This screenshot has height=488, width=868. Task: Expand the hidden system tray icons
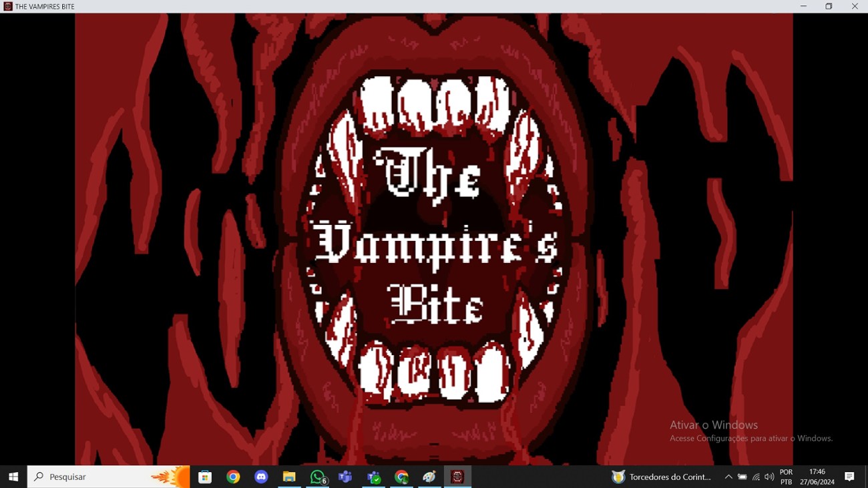click(x=728, y=477)
